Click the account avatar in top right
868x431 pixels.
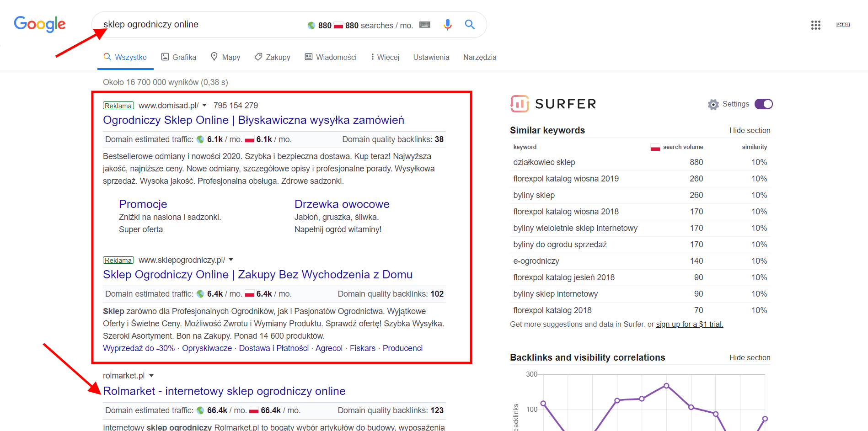point(843,25)
